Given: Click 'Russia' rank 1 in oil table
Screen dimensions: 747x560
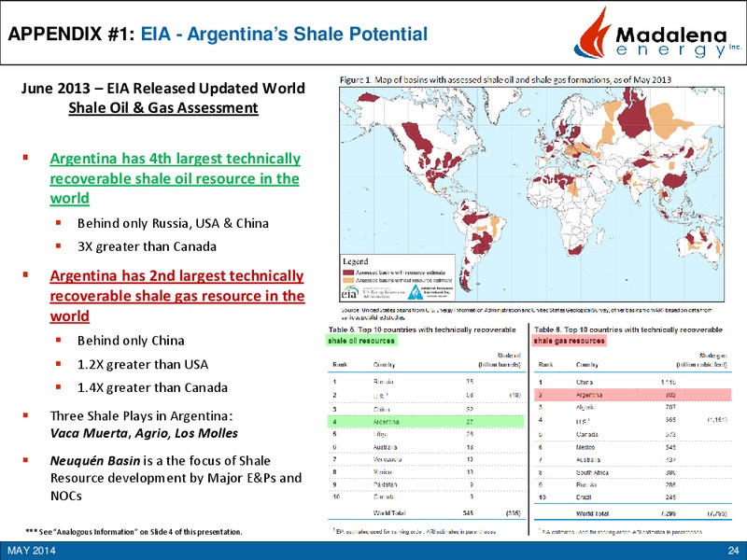Looking at the screenshot, I should pos(383,382).
